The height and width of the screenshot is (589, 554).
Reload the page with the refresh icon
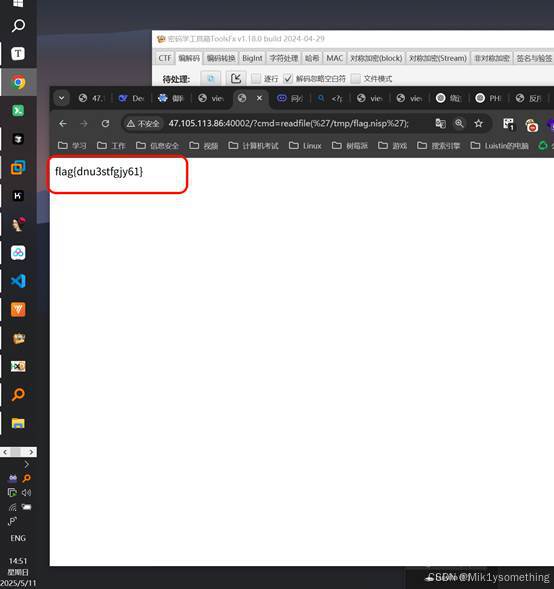tap(106, 123)
